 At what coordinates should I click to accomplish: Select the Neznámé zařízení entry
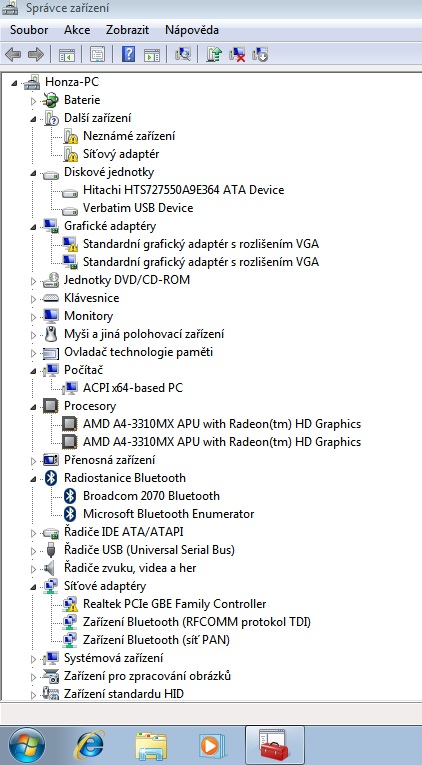coord(129,136)
